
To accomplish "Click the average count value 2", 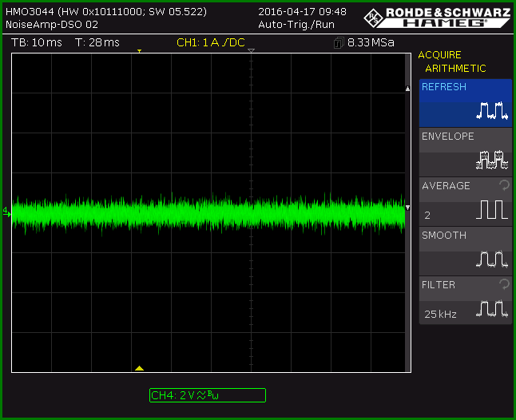I will (x=427, y=216).
